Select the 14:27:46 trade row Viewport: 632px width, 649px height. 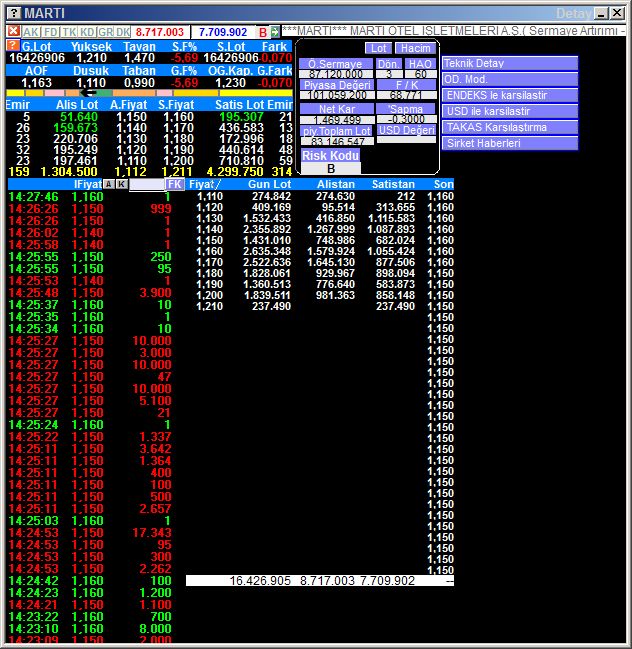pos(90,197)
